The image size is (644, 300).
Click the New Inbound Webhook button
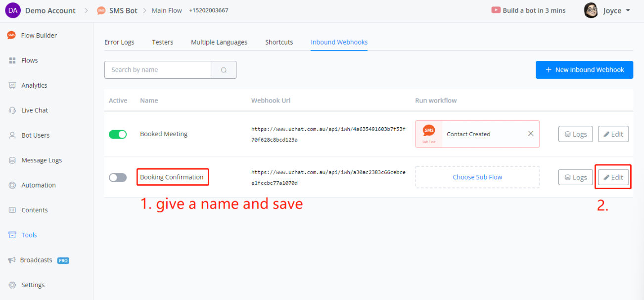pos(584,70)
